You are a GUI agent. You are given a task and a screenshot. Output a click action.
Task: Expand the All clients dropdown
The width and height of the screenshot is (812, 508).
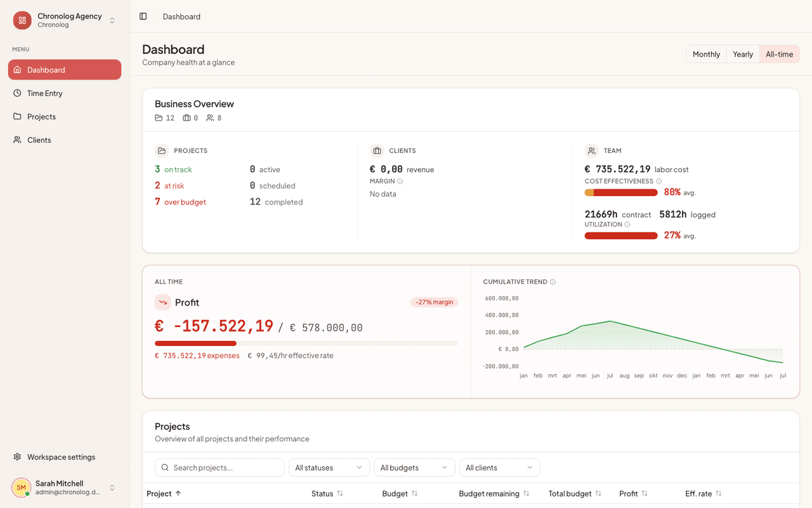tap(499, 467)
